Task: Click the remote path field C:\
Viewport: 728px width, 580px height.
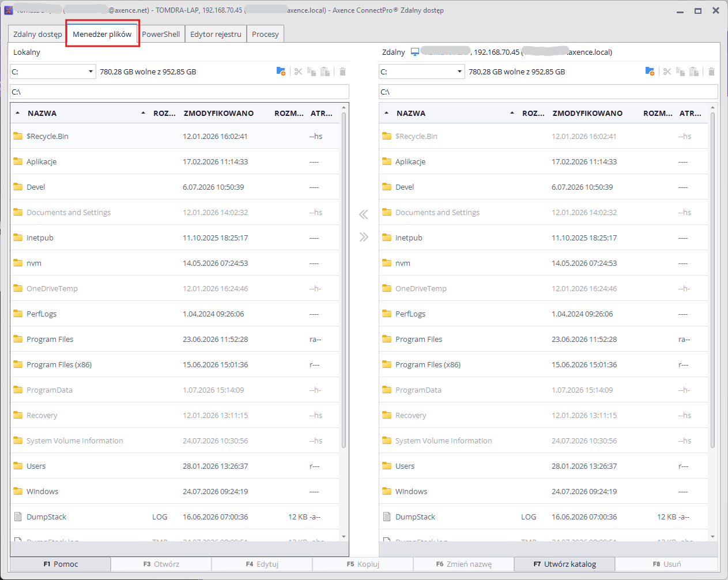Action: click(x=548, y=92)
